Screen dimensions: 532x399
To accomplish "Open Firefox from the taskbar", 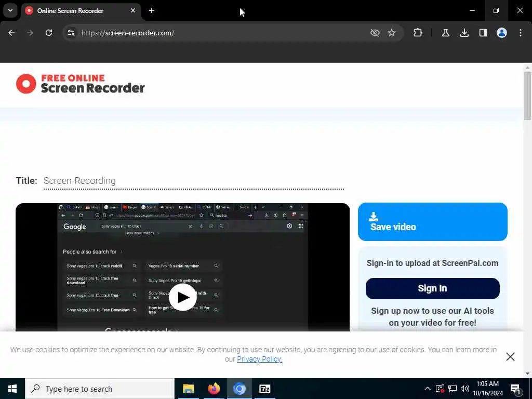I will 214,389.
